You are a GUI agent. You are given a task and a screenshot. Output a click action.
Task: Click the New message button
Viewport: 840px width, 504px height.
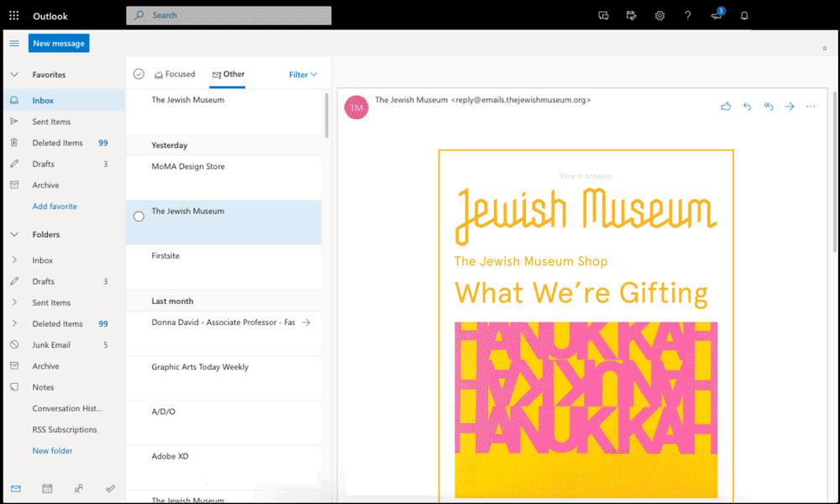(59, 44)
